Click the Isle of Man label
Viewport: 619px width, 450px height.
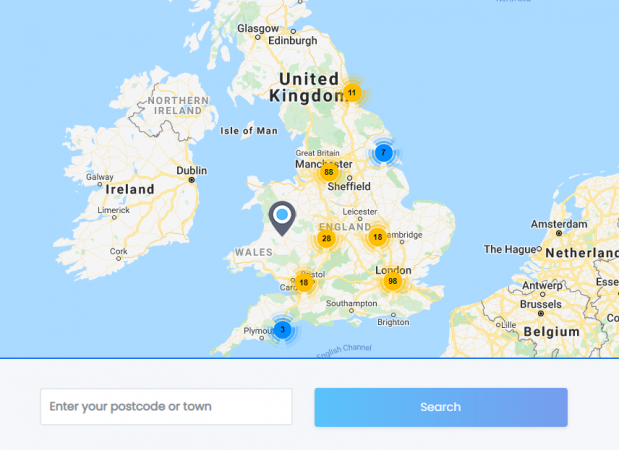pyautogui.click(x=249, y=131)
